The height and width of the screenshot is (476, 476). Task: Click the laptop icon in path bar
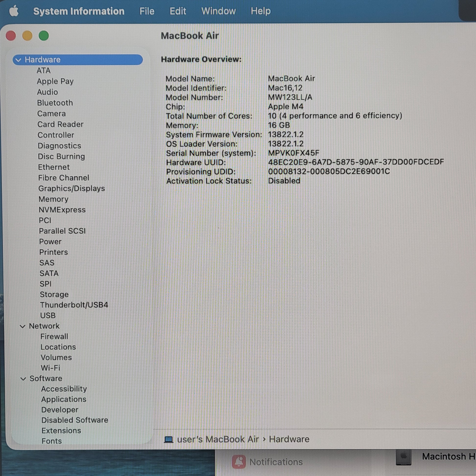click(169, 439)
